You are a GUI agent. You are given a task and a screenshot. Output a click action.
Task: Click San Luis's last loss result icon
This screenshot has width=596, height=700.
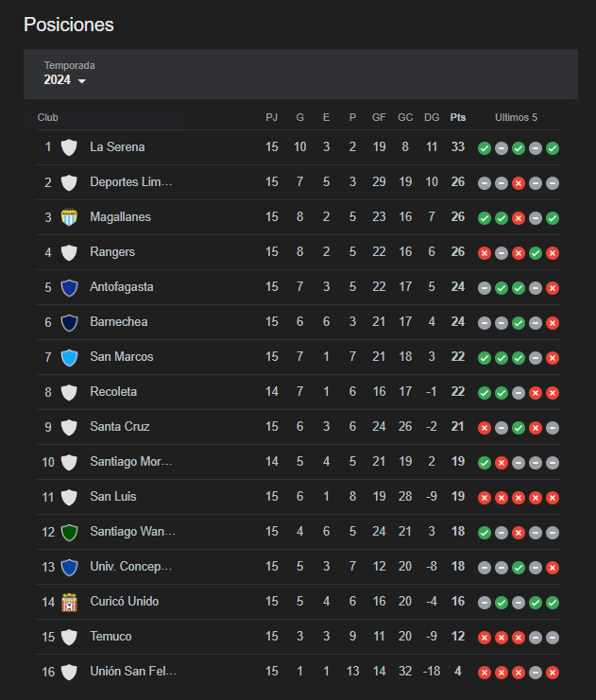(553, 498)
